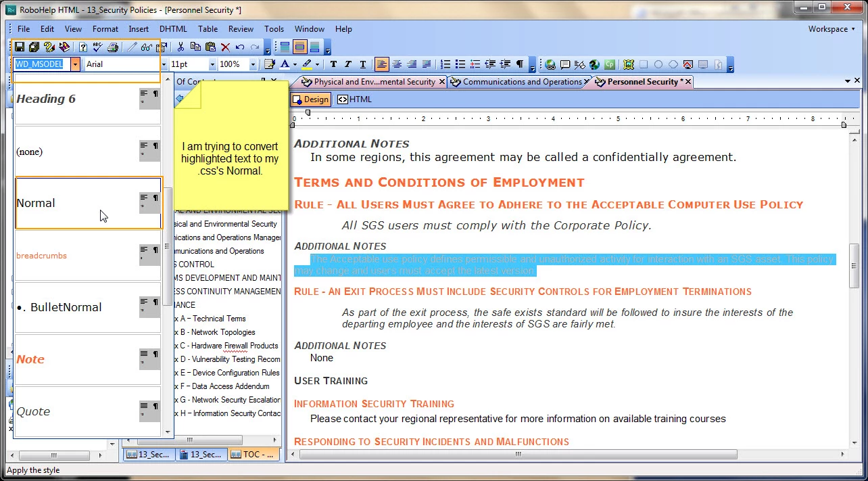Select the (none) style

89,152
